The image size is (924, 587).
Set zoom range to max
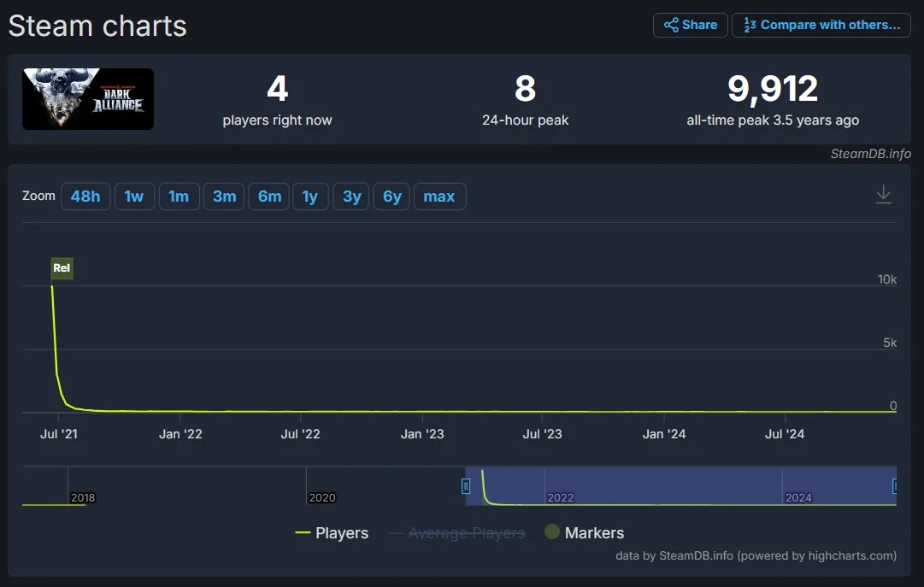[439, 197]
